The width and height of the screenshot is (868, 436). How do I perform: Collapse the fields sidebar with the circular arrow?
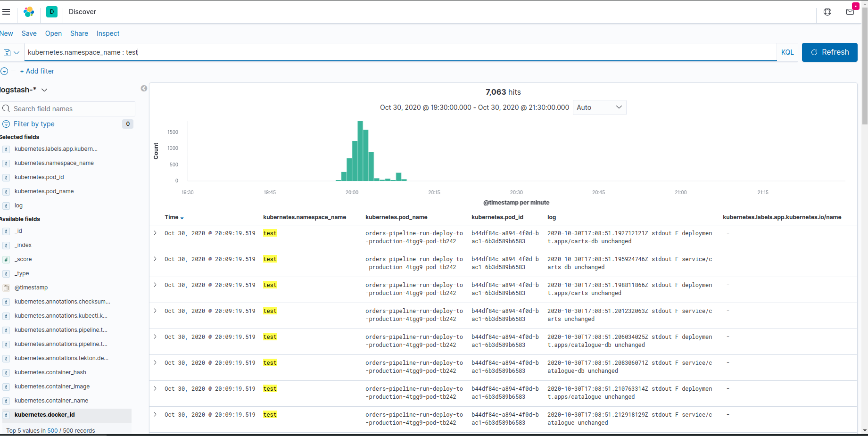click(144, 88)
